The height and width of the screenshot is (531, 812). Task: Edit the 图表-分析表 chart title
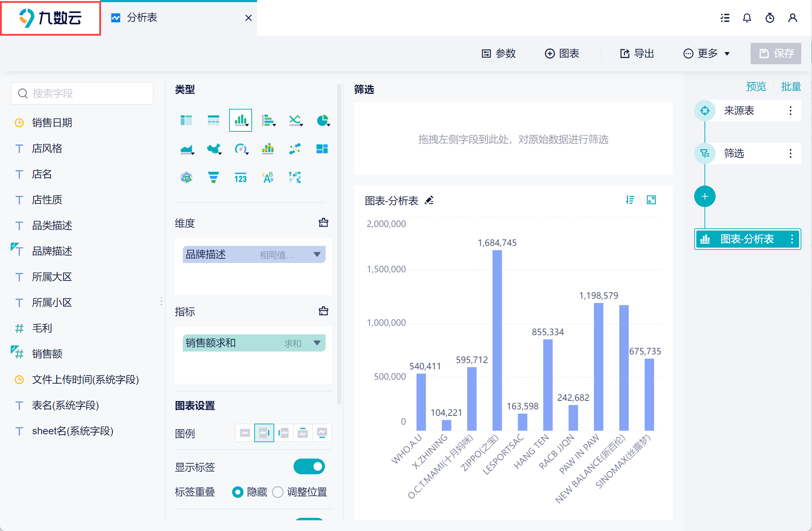click(429, 200)
